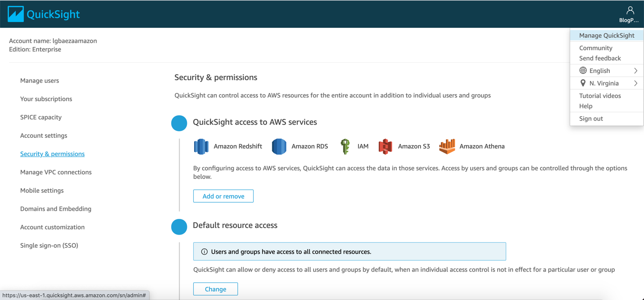The height and width of the screenshot is (300, 644).
Task: Go to Manage users page
Action: click(x=40, y=81)
